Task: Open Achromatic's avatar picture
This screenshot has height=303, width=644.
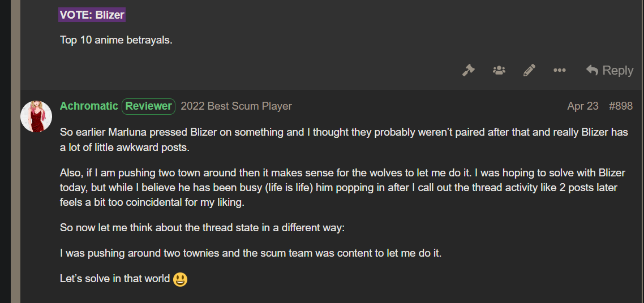Action: 36,116
